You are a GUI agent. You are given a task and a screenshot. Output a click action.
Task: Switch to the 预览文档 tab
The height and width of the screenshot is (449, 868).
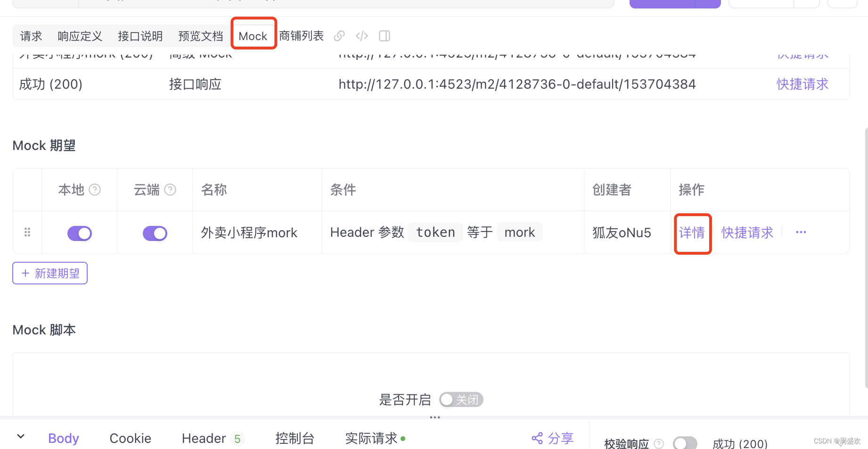click(x=200, y=36)
